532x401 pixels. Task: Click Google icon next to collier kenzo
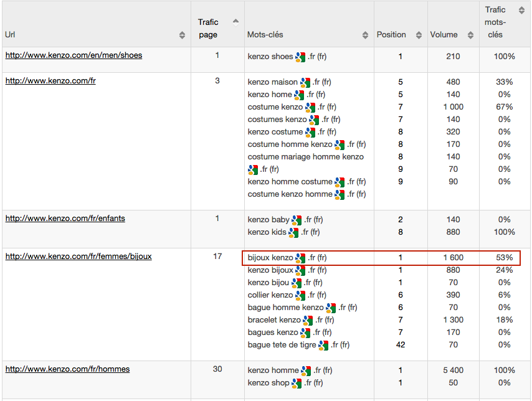300,296
